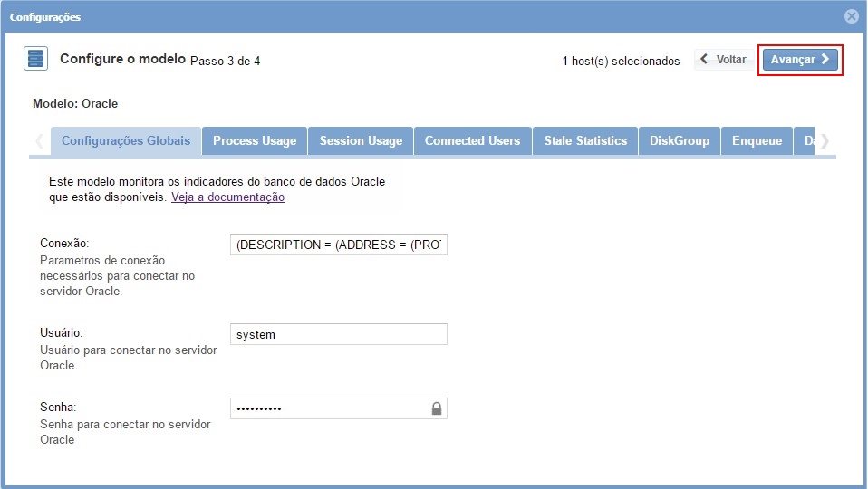Click the server model icon
The width and height of the screenshot is (868, 489).
35,59
